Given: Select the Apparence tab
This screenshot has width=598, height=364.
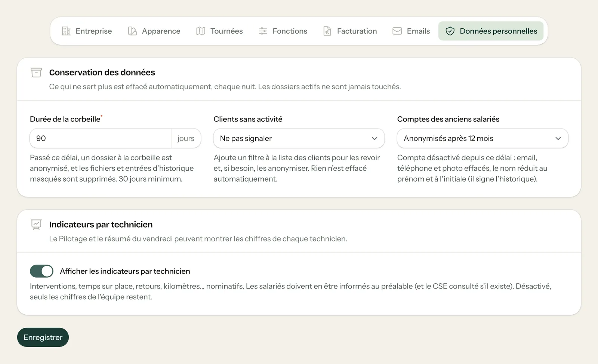Looking at the screenshot, I should (154, 31).
